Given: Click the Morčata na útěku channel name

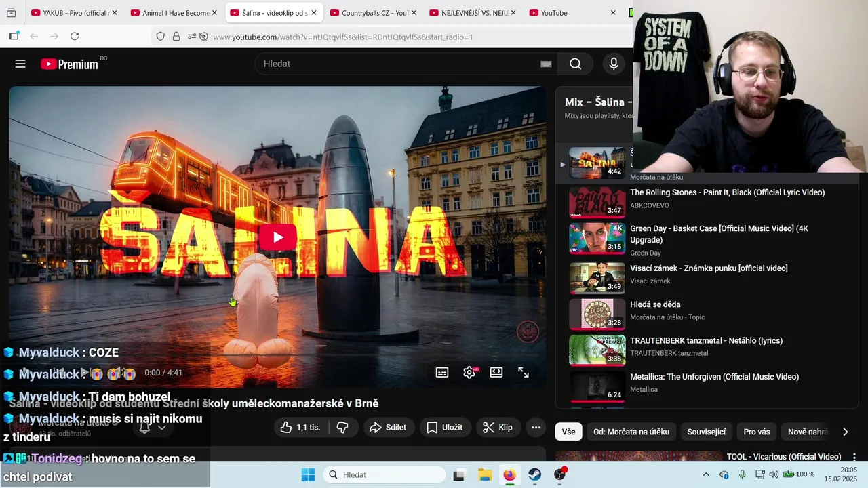Looking at the screenshot, I should click(x=73, y=422).
